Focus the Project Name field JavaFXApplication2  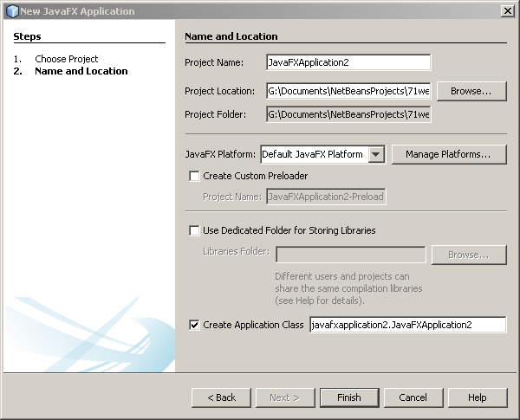pos(348,62)
